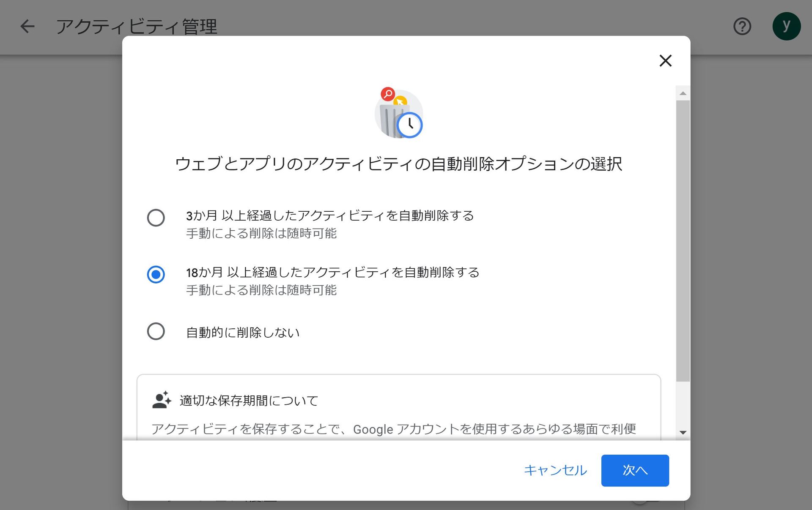
Task: Click 手動による削除は随時可能 under the 3か月 option
Action: 261,233
